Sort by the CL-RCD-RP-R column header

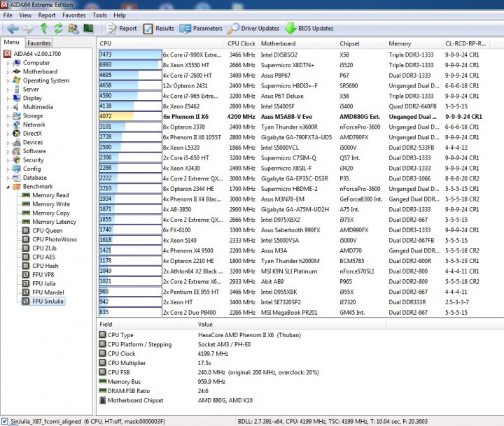(x=465, y=43)
